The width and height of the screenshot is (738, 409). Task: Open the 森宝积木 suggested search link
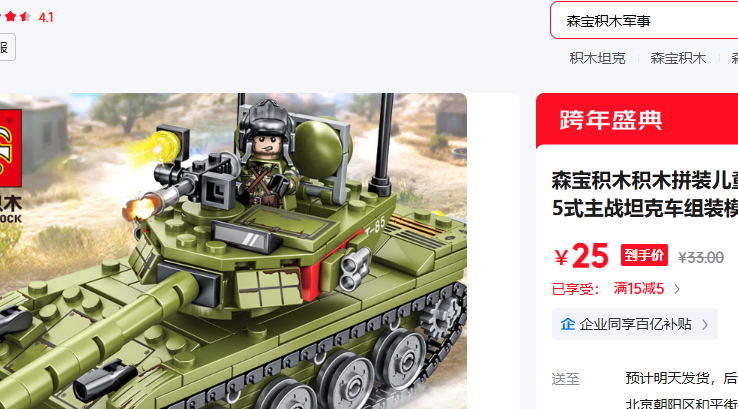678,58
